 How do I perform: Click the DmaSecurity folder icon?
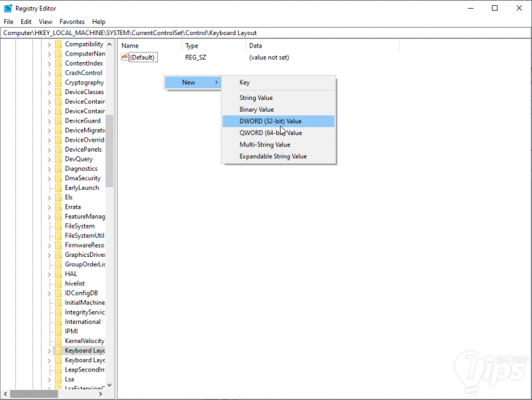pyautogui.click(x=58, y=178)
